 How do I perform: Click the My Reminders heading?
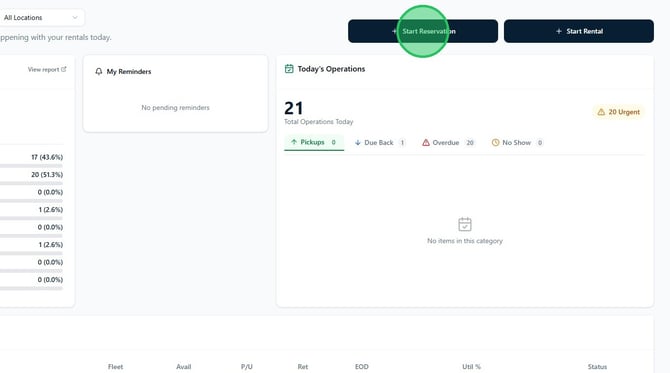[129, 71]
